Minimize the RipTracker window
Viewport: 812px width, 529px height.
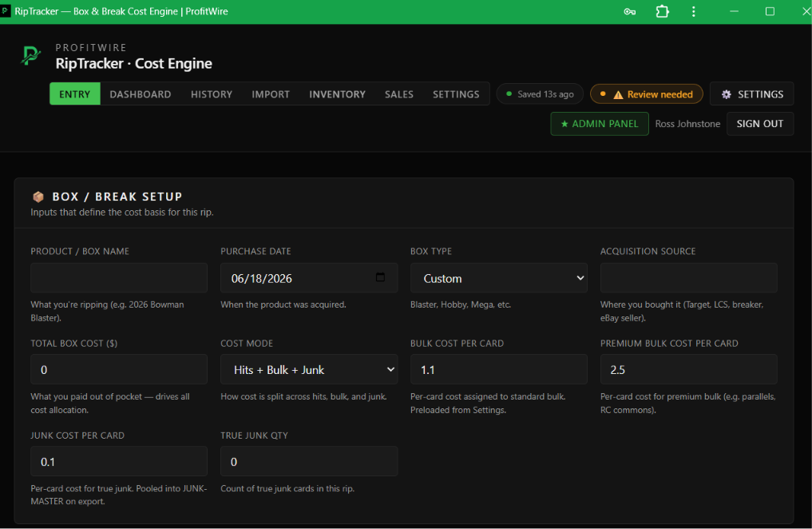click(x=734, y=11)
